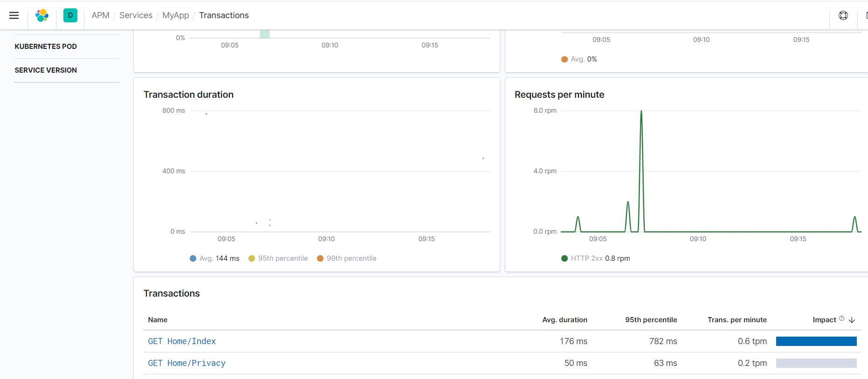Toggle Avg. 144 ms legend series
This screenshot has height=379, width=868.
[x=214, y=258]
